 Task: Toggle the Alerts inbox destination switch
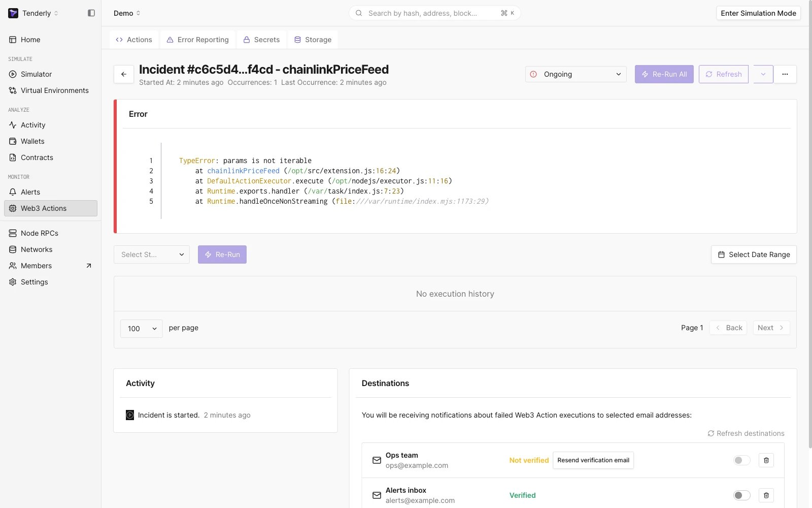point(742,495)
